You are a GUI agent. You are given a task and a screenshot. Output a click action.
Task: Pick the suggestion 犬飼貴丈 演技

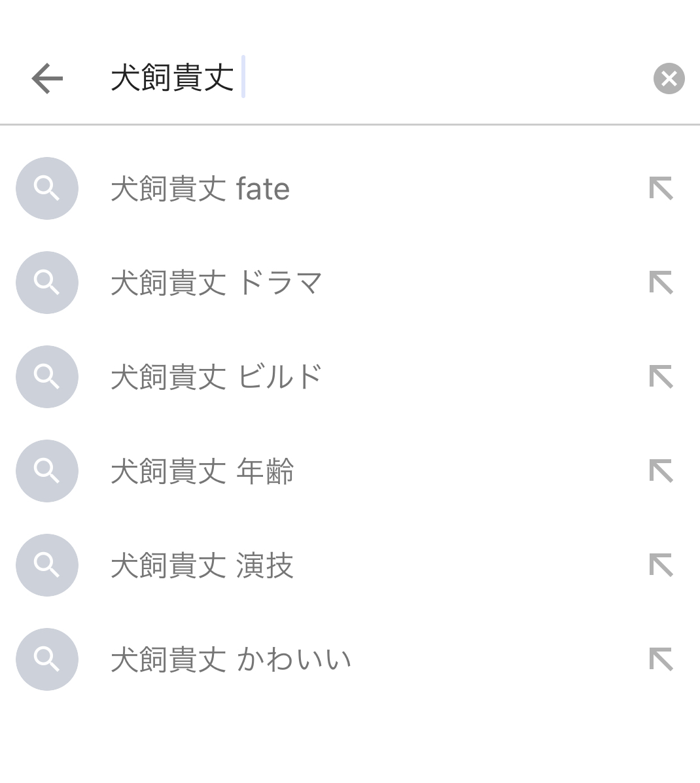202,566
